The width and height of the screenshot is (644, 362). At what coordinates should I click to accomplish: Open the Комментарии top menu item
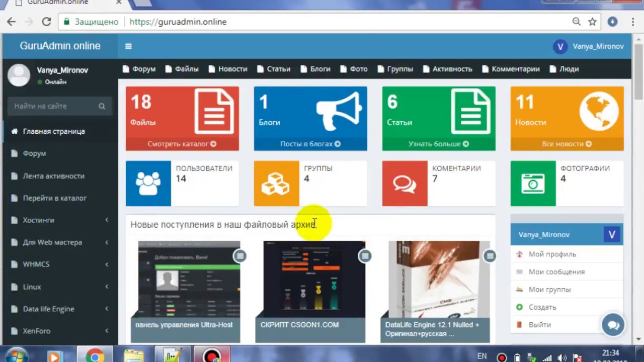click(x=511, y=69)
